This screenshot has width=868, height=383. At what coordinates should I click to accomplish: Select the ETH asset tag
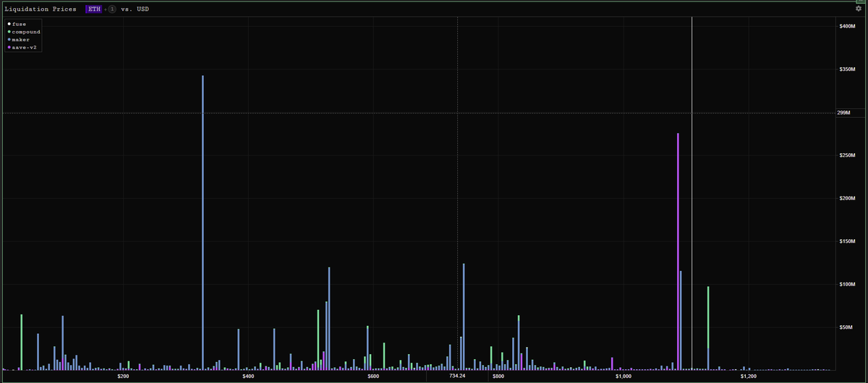pyautogui.click(x=95, y=9)
